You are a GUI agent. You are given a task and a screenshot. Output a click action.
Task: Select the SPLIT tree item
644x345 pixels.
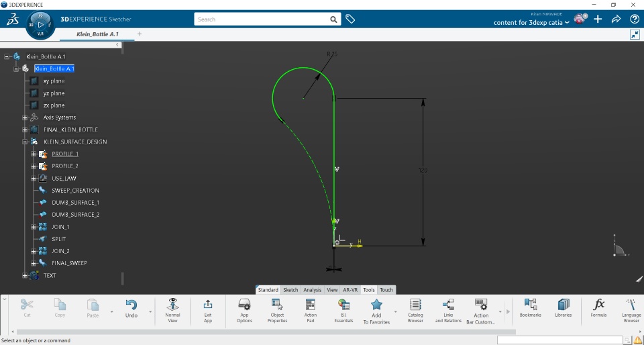[59, 239]
